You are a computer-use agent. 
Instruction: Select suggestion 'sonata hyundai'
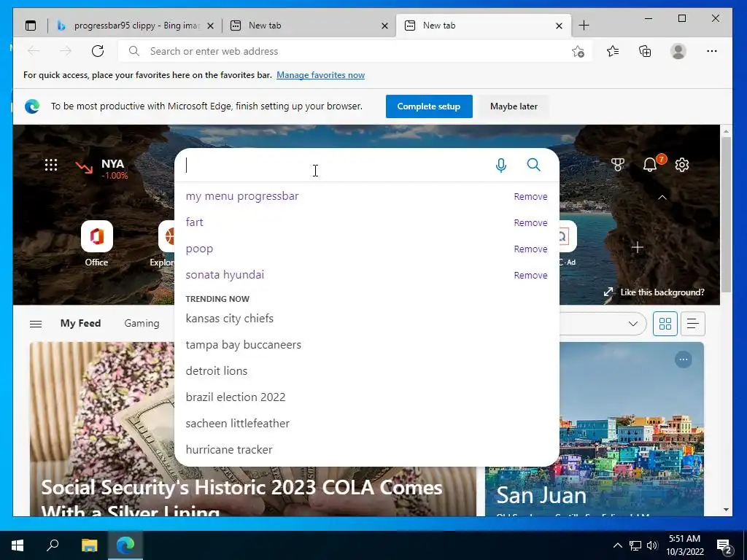(225, 275)
